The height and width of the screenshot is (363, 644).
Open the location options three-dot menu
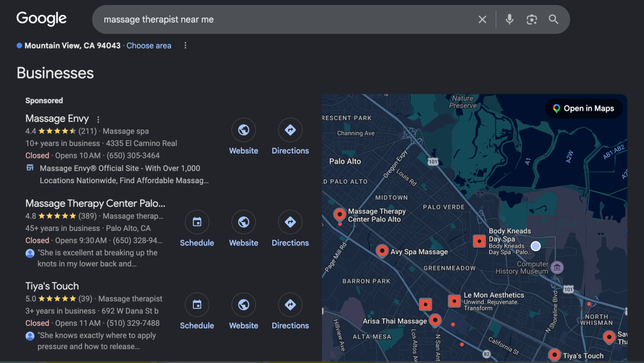pos(186,45)
